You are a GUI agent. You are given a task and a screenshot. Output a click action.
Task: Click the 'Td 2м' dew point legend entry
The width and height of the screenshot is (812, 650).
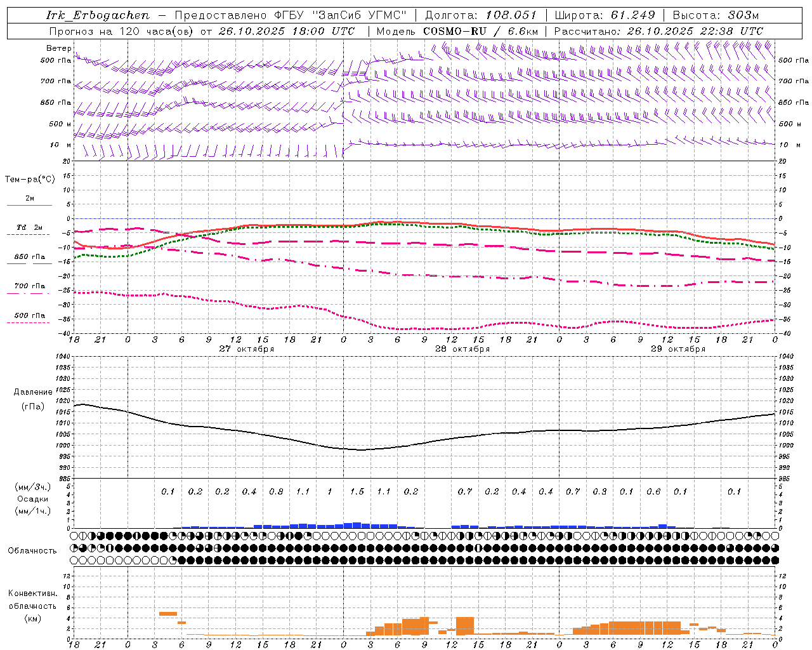click(x=29, y=227)
